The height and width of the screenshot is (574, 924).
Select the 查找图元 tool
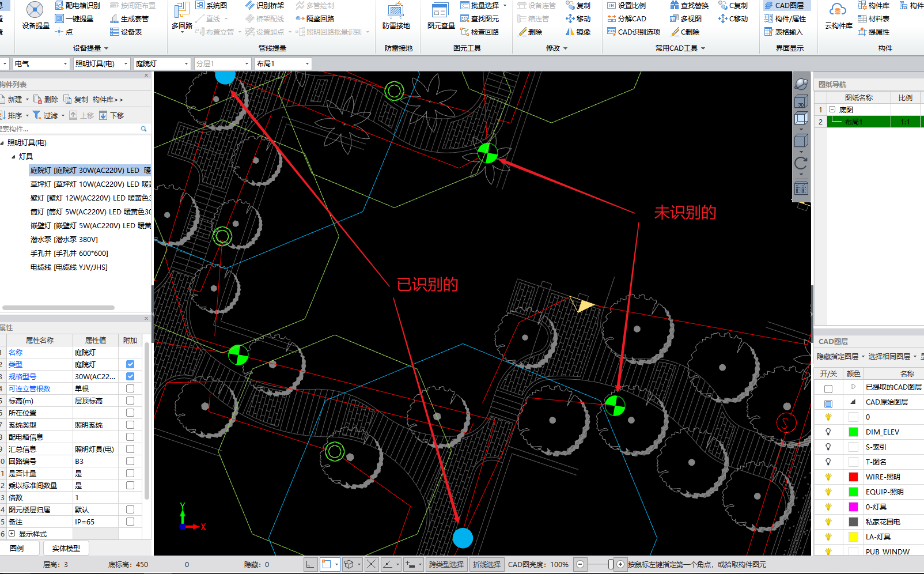[x=479, y=18]
